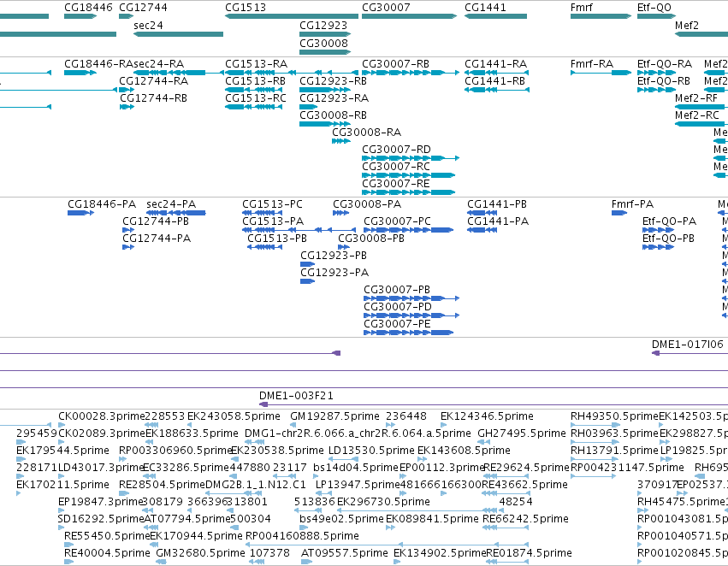Click EST label EK296730.5prime

click(383, 502)
